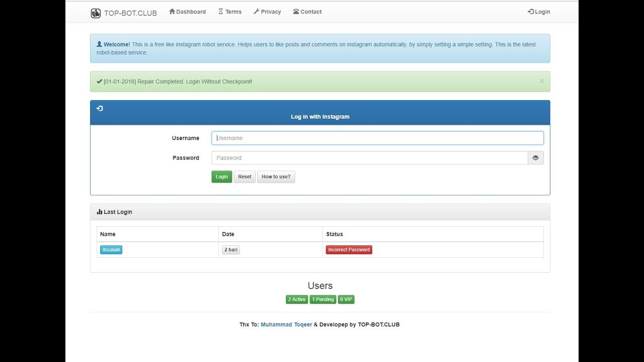
Task: Open the TOP-BOT.CLUB brand link
Action: tap(124, 13)
